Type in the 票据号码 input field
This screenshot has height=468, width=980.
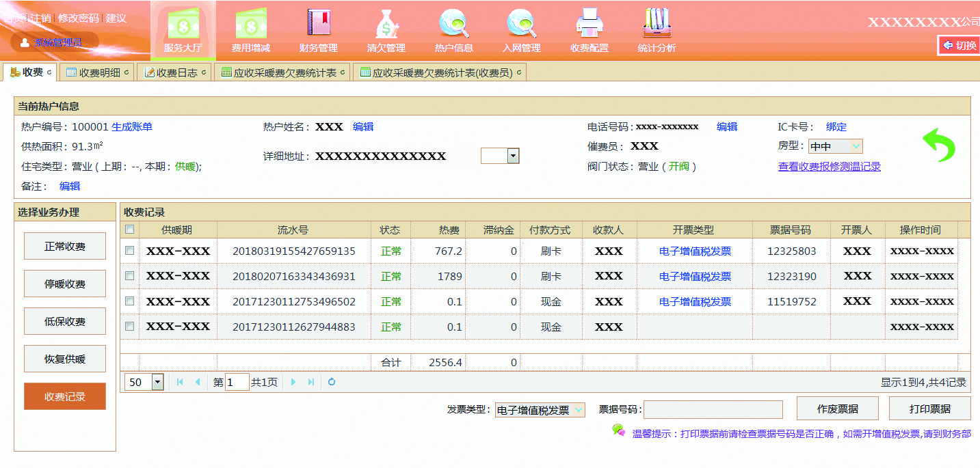(713, 409)
